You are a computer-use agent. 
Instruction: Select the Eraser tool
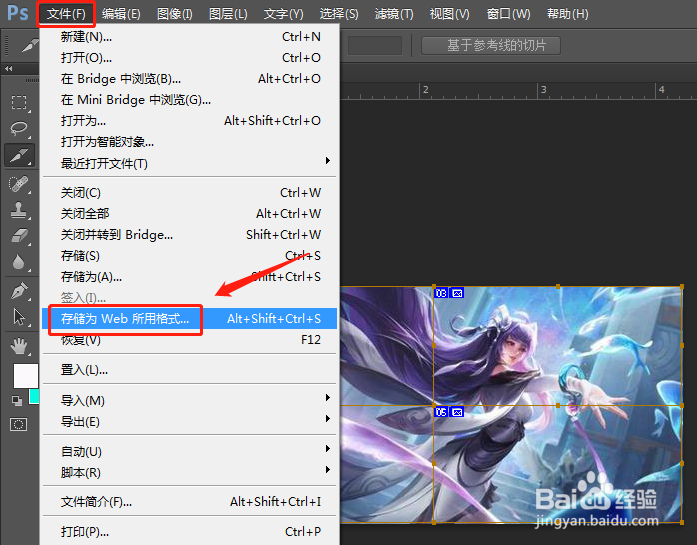(x=19, y=236)
